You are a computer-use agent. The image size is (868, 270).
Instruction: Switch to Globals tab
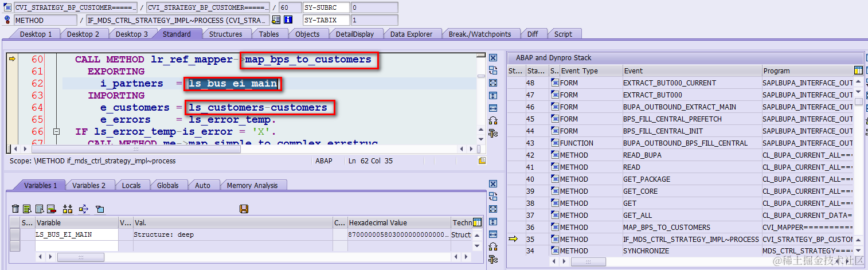point(167,185)
